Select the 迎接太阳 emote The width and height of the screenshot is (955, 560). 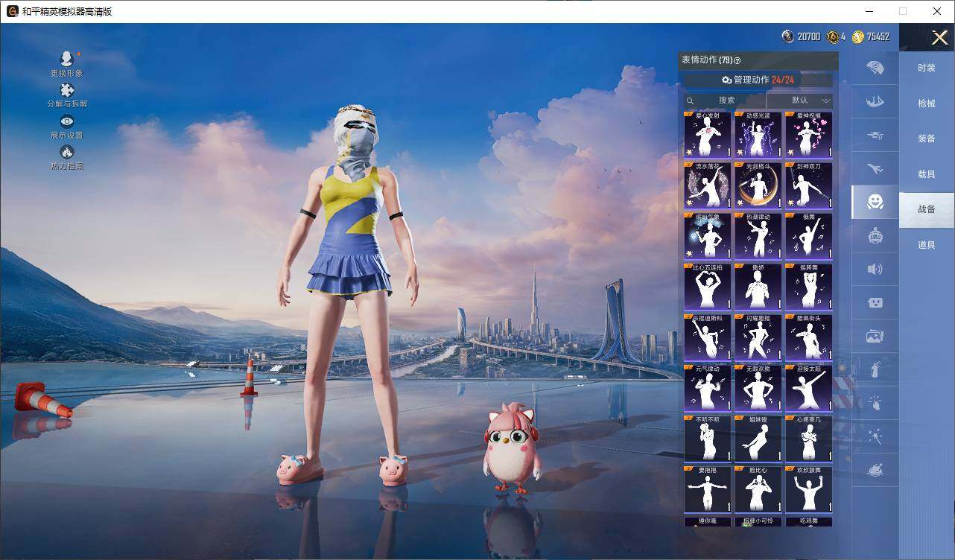808,388
